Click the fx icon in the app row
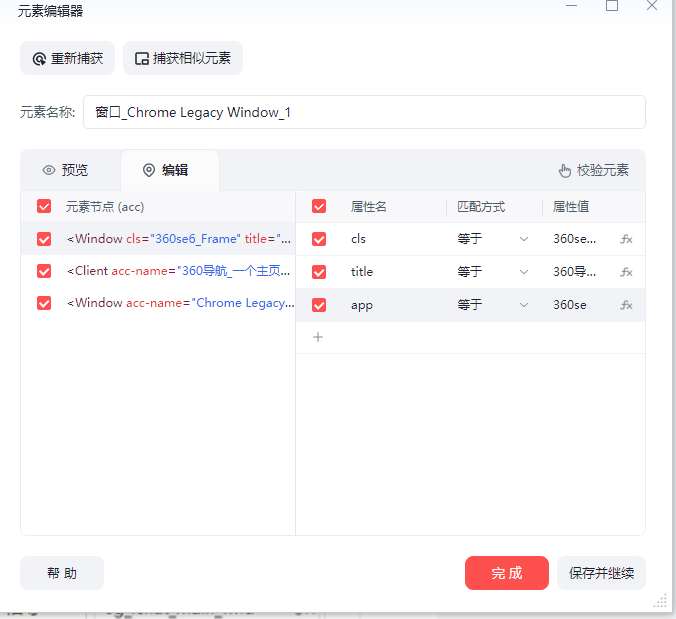Viewport: 676px width, 619px height. point(626,305)
